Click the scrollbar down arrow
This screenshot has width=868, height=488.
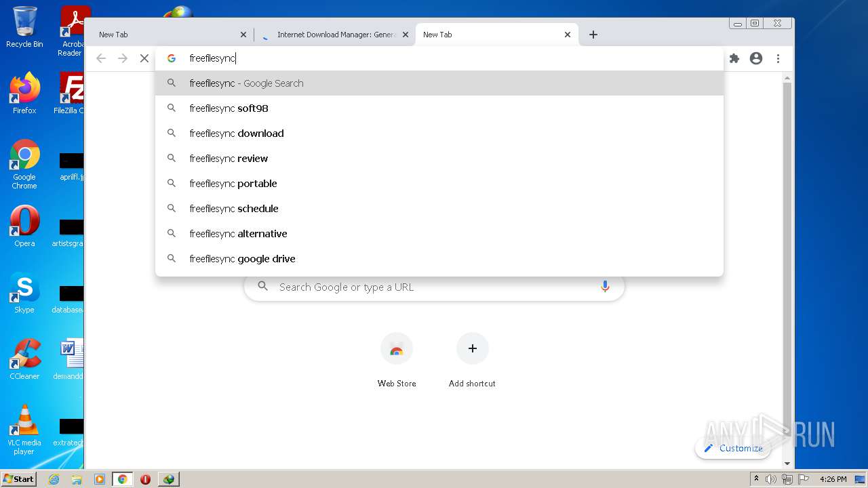[x=787, y=464]
